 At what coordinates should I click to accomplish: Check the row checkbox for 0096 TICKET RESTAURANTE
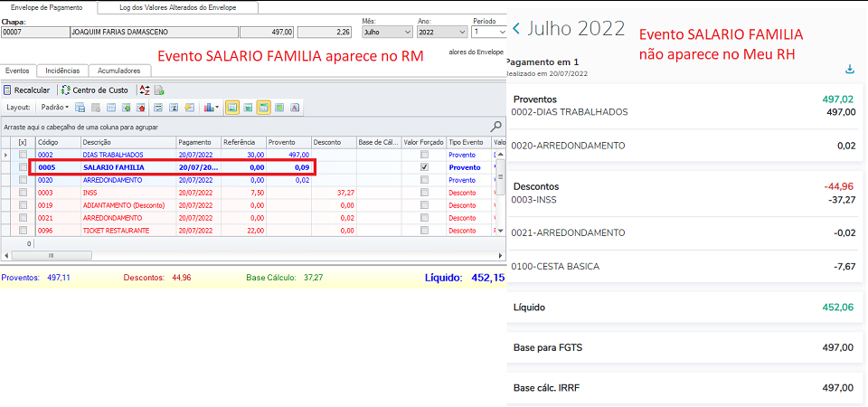[x=23, y=231]
